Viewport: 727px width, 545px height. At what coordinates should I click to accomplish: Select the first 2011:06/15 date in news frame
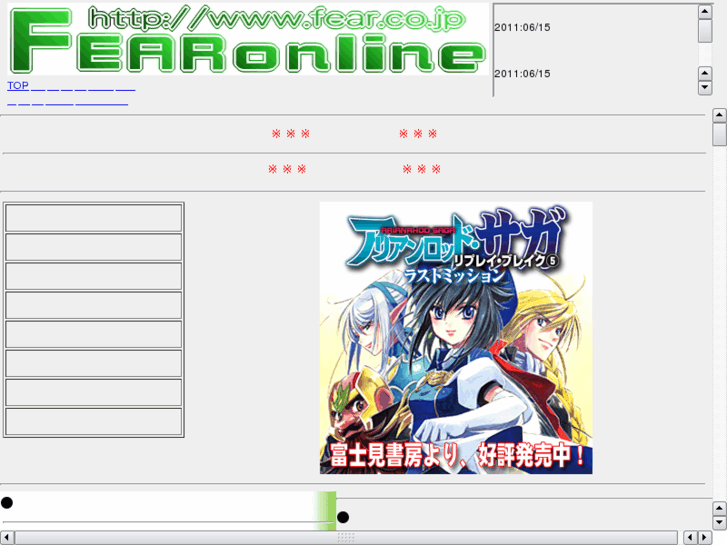pos(522,27)
